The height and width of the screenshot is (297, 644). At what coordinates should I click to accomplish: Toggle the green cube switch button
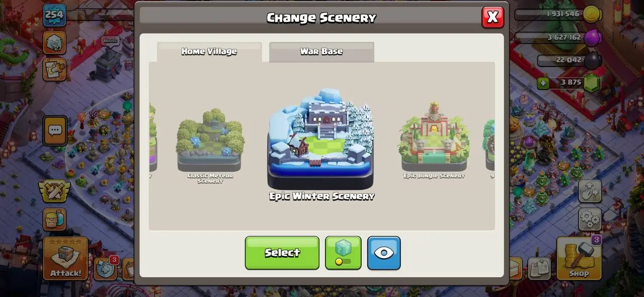(343, 253)
